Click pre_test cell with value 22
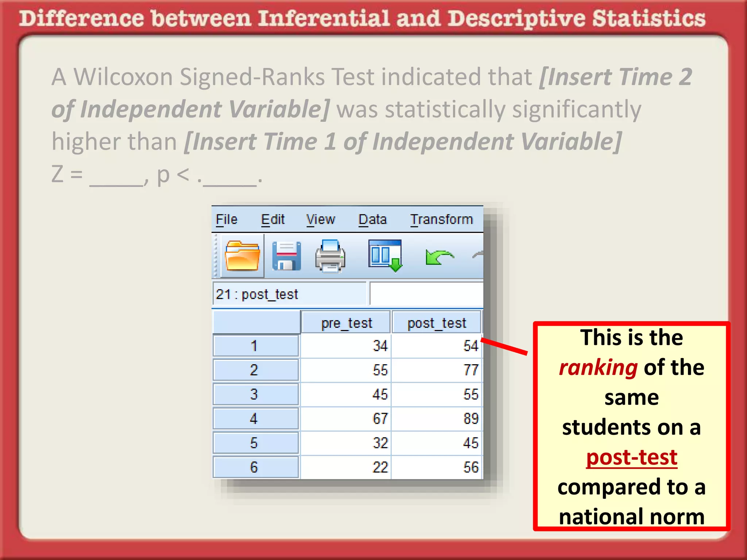Viewport: 747px width, 560px height. (345, 467)
